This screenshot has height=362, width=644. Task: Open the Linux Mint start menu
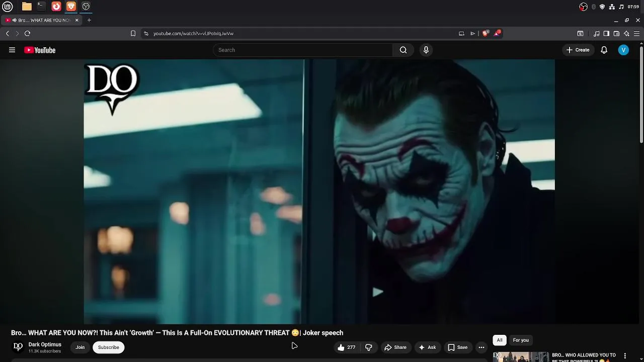8,7
